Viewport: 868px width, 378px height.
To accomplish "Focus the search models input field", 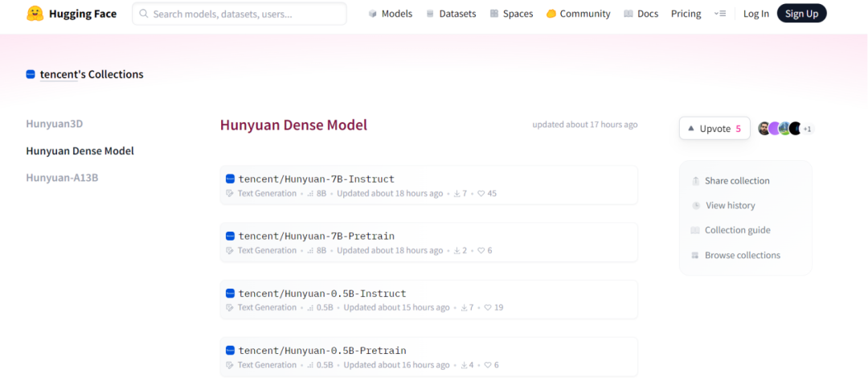I will click(240, 14).
